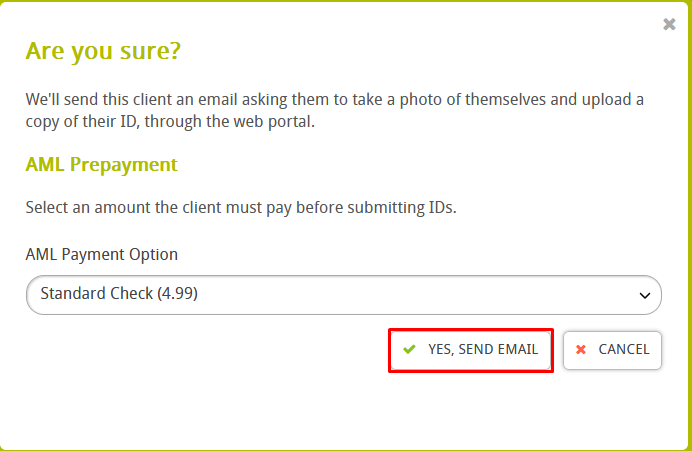The image size is (692, 451).
Task: Click the green checkmark icon
Action: coord(409,350)
